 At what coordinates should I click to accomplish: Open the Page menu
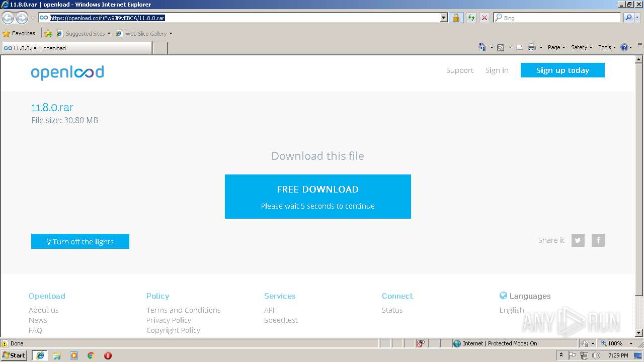556,47
